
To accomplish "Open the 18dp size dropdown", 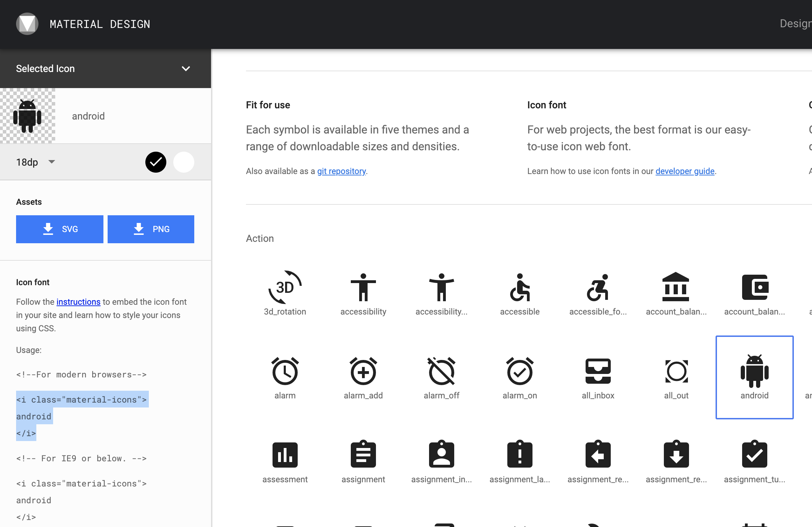I will tap(36, 162).
